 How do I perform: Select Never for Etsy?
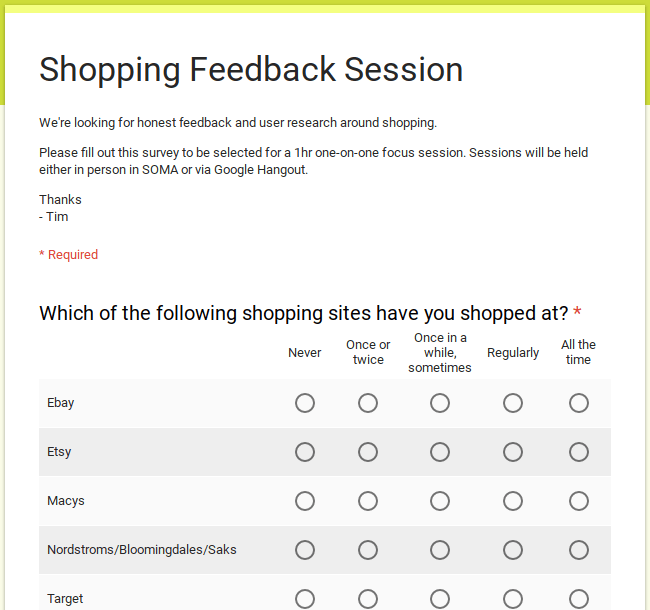[305, 452]
